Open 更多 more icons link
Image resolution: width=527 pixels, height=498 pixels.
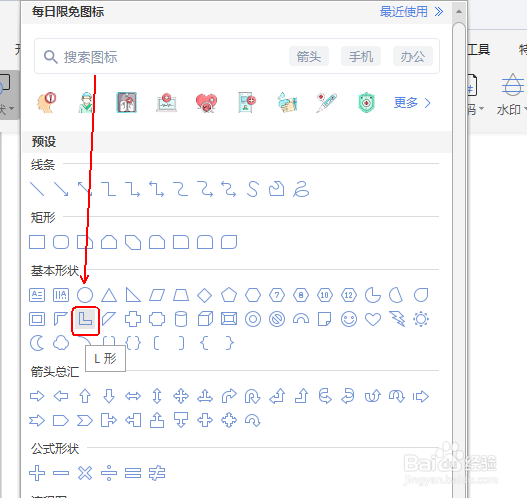pos(412,102)
